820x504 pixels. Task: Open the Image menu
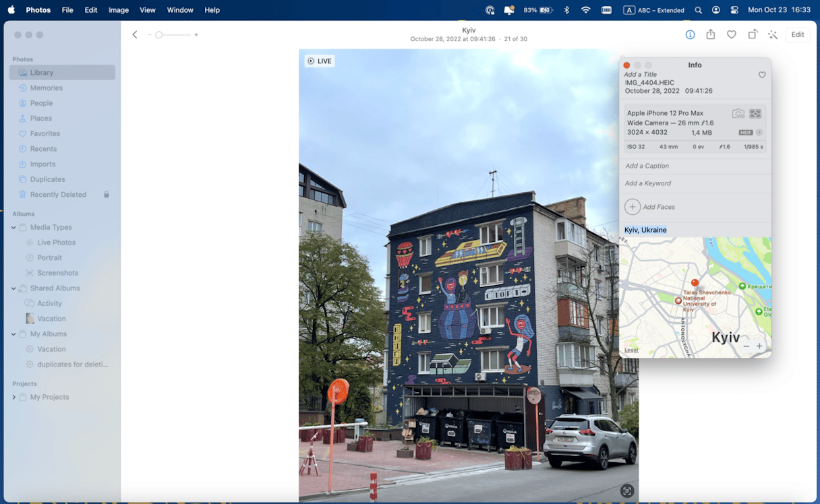(x=119, y=10)
